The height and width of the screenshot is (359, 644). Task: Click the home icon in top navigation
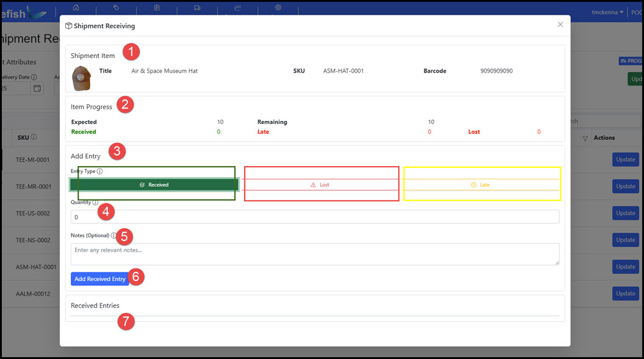click(x=76, y=8)
